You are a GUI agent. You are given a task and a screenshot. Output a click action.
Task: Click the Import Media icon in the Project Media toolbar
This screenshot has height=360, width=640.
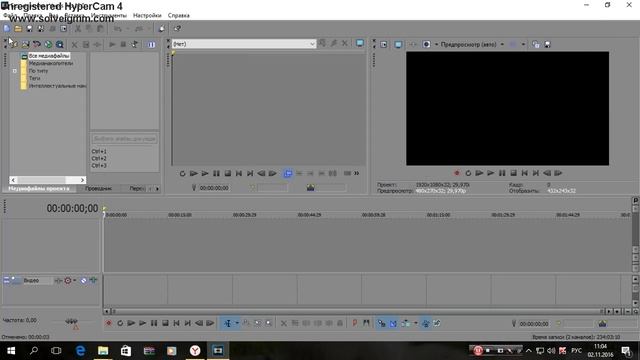pyautogui.click(x=14, y=44)
